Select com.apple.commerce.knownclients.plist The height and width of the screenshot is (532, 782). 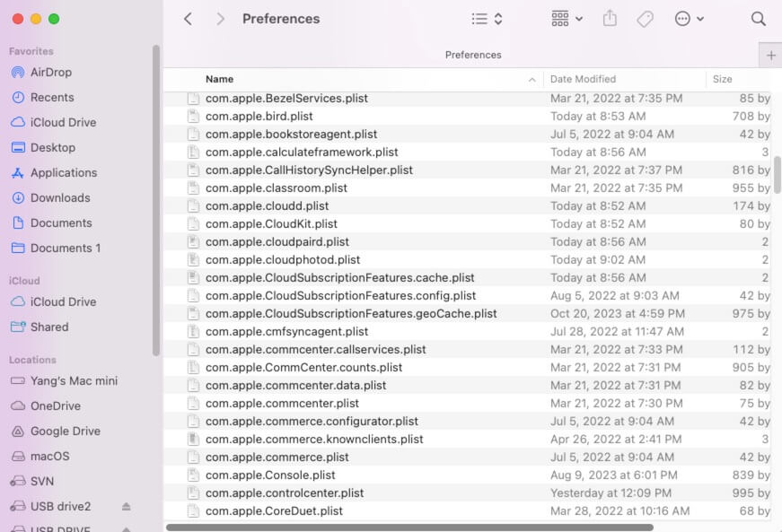point(314,440)
